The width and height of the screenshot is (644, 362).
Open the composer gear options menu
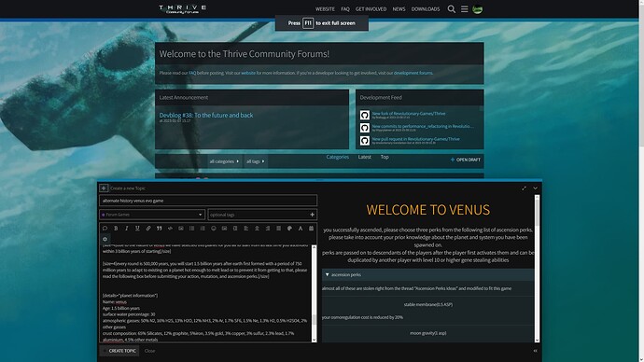[x=105, y=239]
